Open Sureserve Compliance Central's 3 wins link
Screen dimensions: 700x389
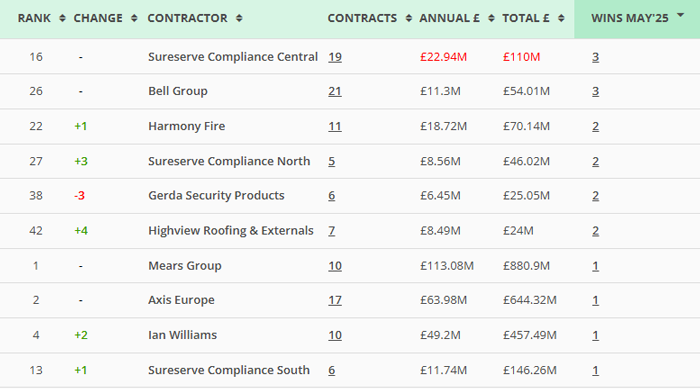click(x=596, y=57)
